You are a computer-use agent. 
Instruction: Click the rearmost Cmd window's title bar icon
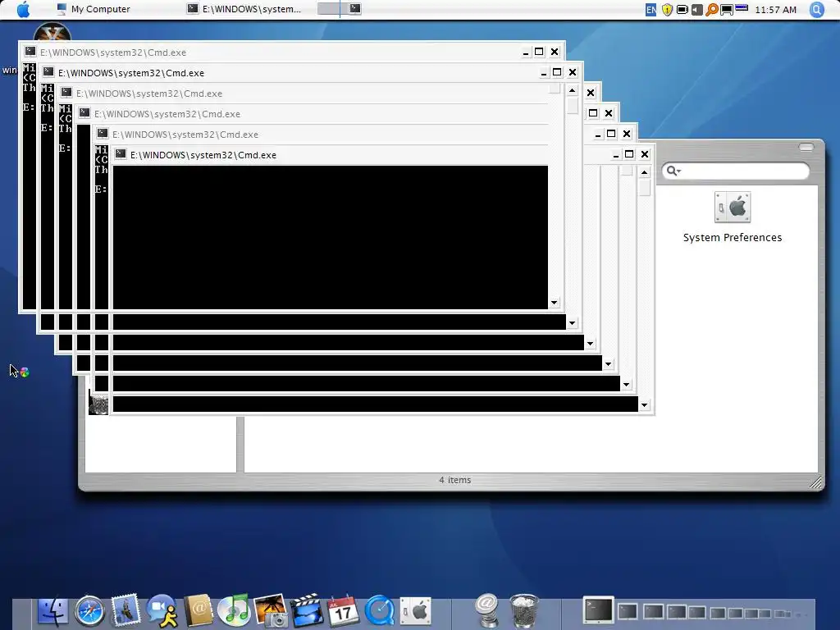pos(30,52)
